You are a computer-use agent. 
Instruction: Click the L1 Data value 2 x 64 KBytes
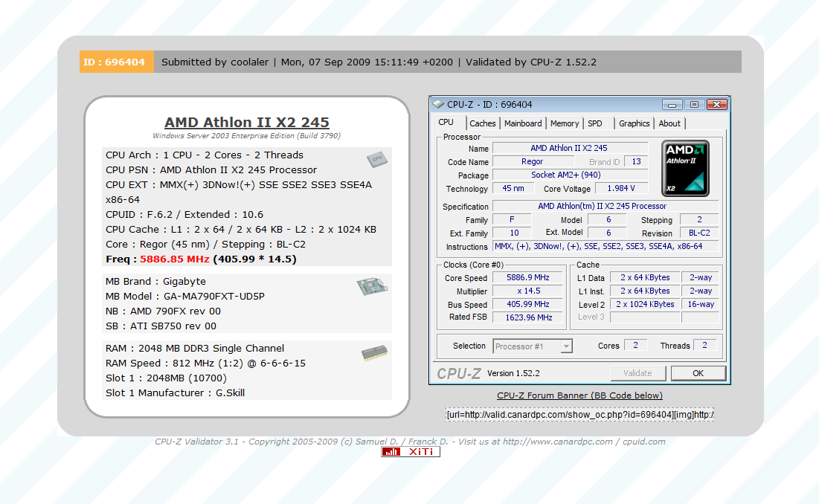(x=645, y=277)
